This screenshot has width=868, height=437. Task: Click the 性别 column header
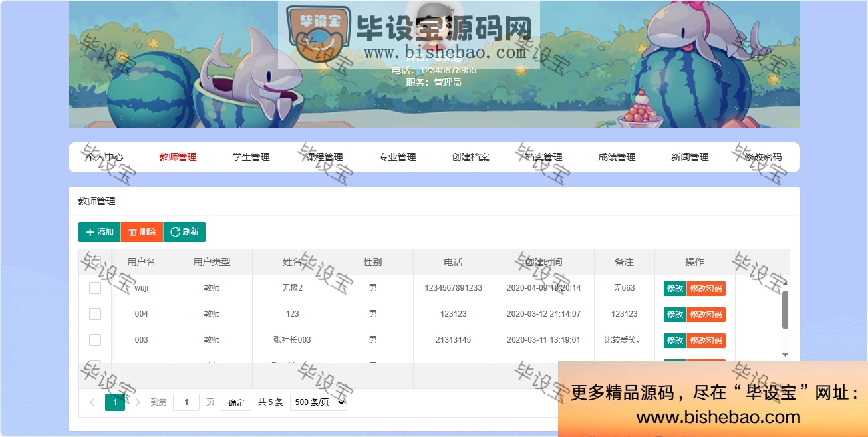(x=372, y=262)
